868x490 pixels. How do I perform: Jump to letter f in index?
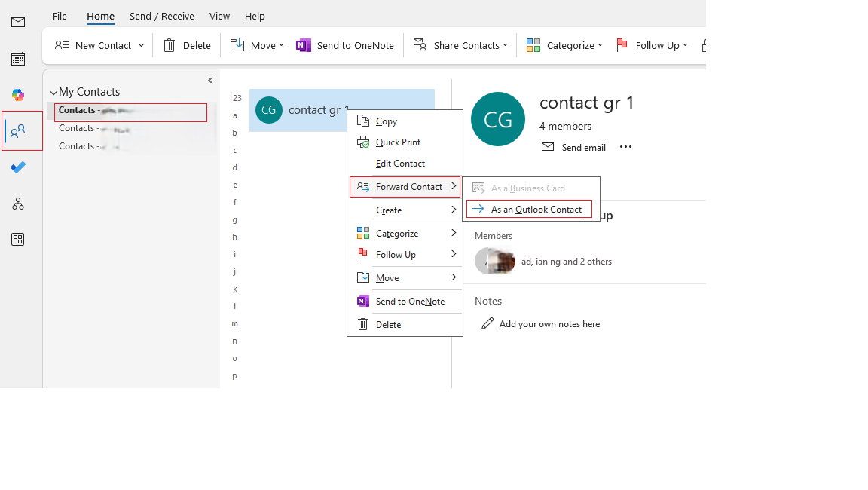pyautogui.click(x=235, y=202)
